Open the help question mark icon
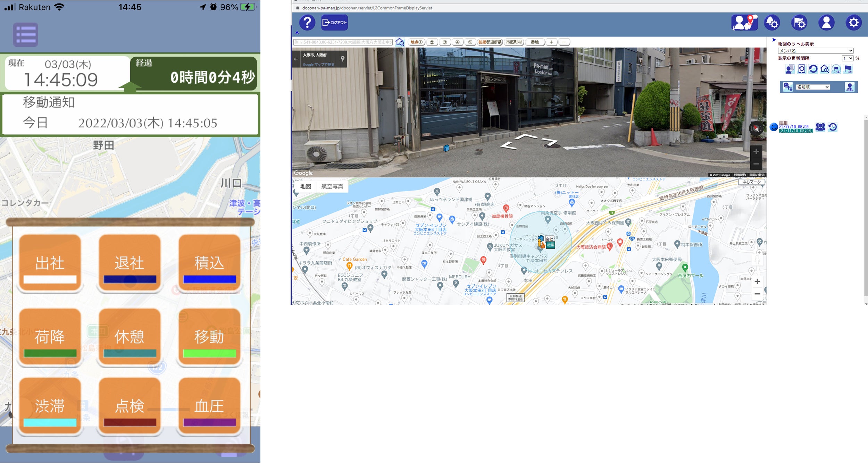Image resolution: width=868 pixels, height=463 pixels. 307,23
